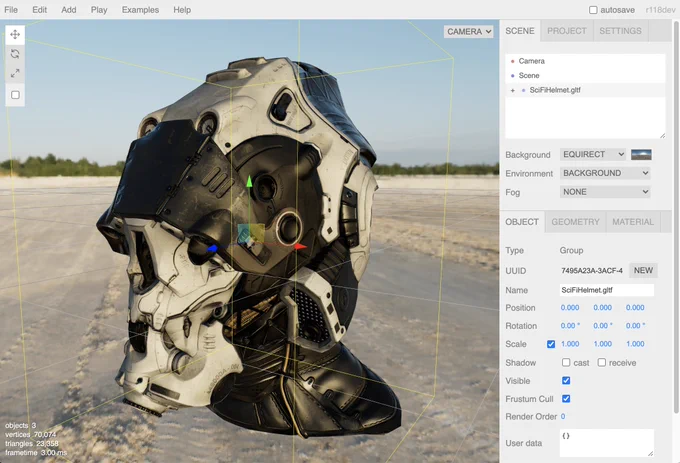Open the Fog NONE dropdown
Image resolution: width=680 pixels, height=463 pixels.
pos(605,192)
